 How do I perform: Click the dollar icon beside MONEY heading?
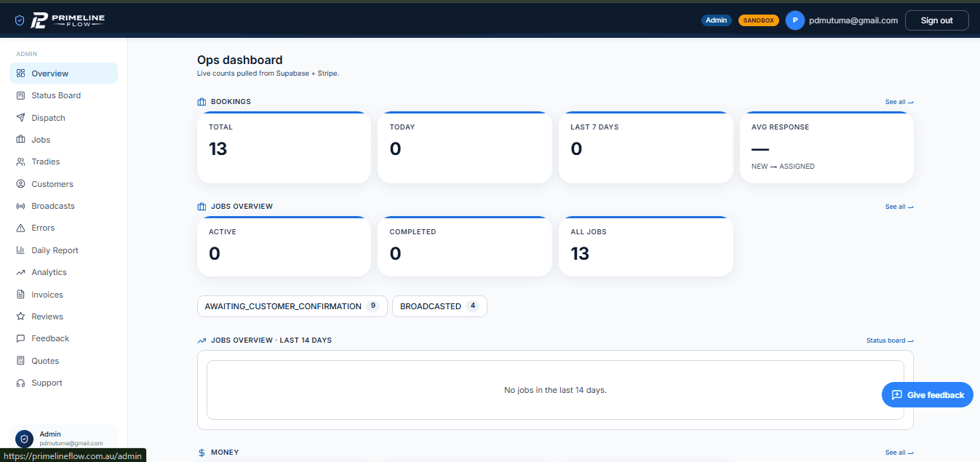[202, 453]
